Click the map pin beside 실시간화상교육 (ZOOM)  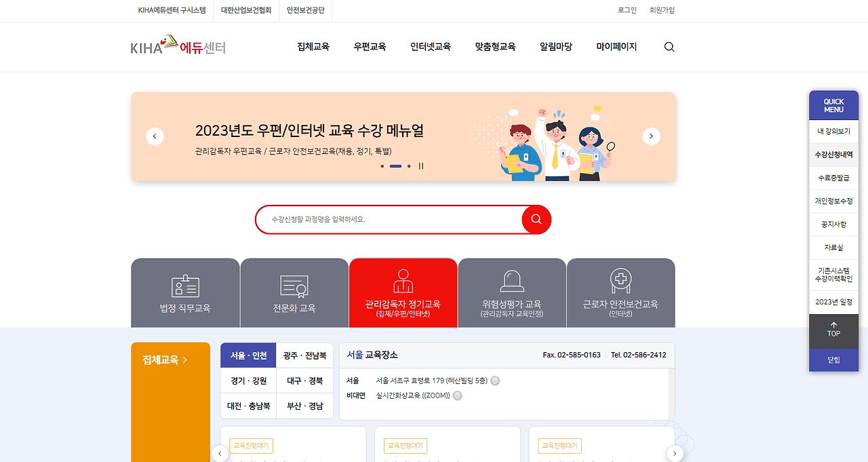point(456,396)
